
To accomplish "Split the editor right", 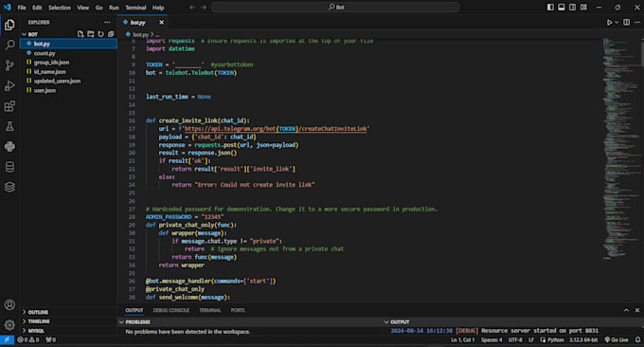I will pos(626,22).
